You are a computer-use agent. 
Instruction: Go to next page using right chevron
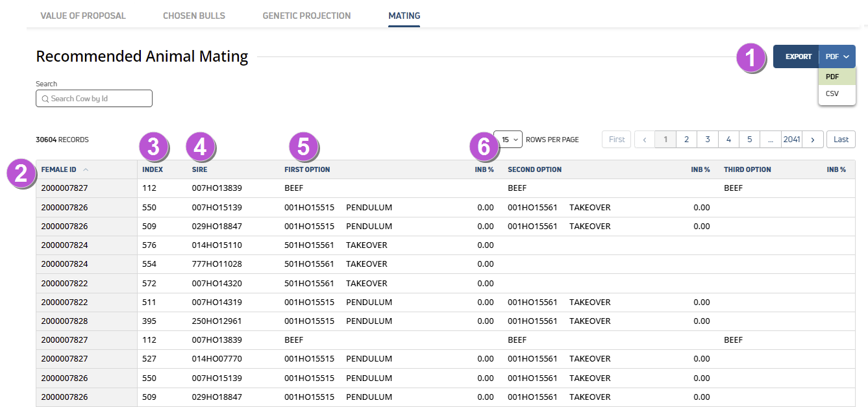[x=813, y=140]
